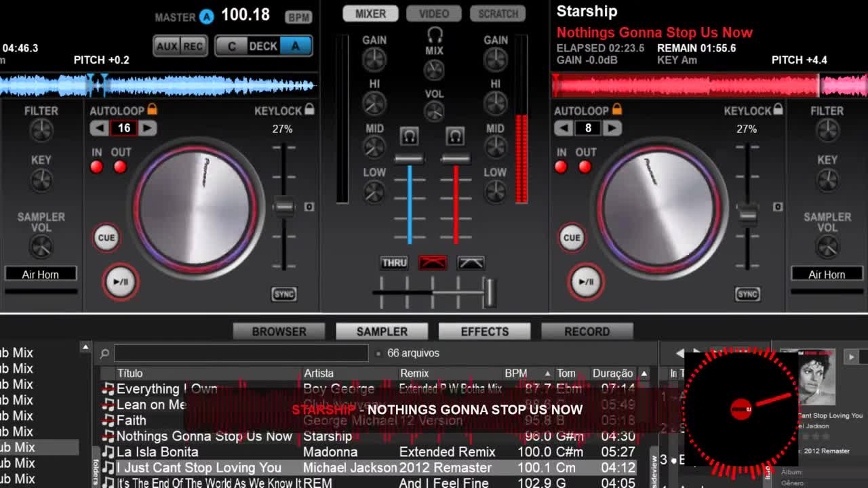Viewport: 868px width, 488px height.
Task: Switch to the SCRATCH tab
Action: tap(498, 14)
